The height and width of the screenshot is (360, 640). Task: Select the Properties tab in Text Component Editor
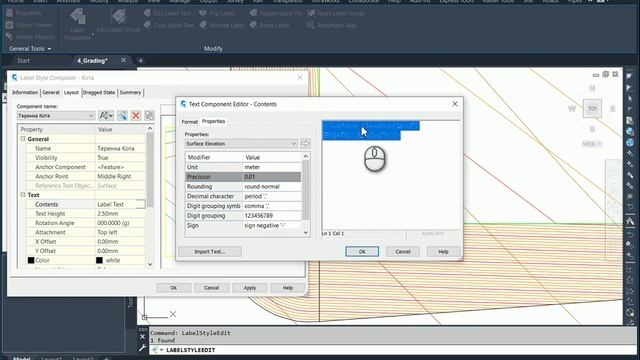(213, 121)
